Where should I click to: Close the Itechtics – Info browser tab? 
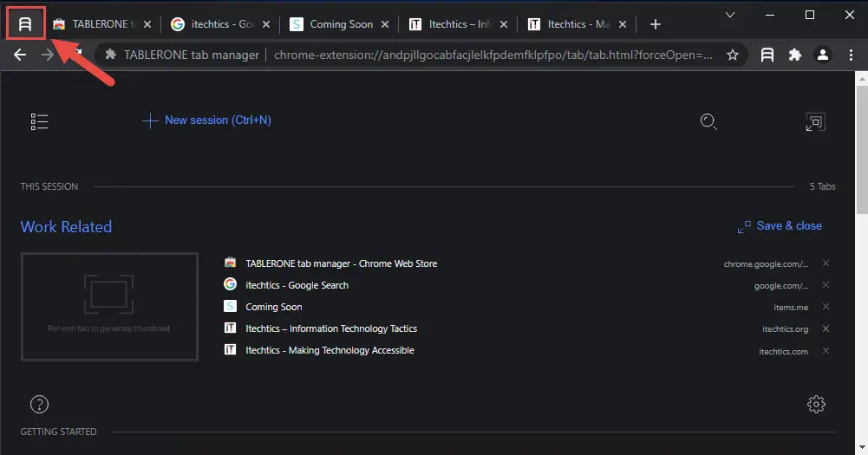point(504,24)
